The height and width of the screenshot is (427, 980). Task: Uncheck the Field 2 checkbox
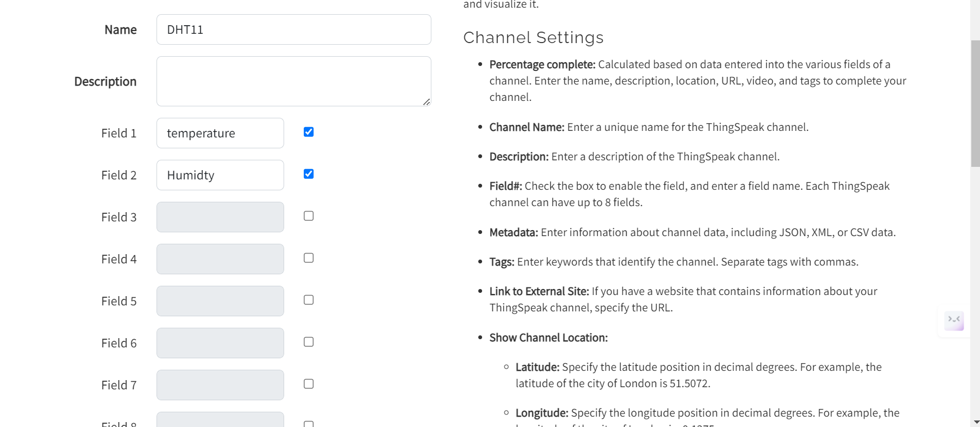[x=309, y=174]
